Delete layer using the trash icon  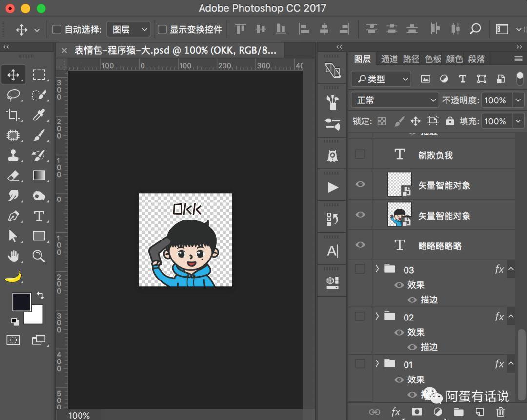coord(500,412)
